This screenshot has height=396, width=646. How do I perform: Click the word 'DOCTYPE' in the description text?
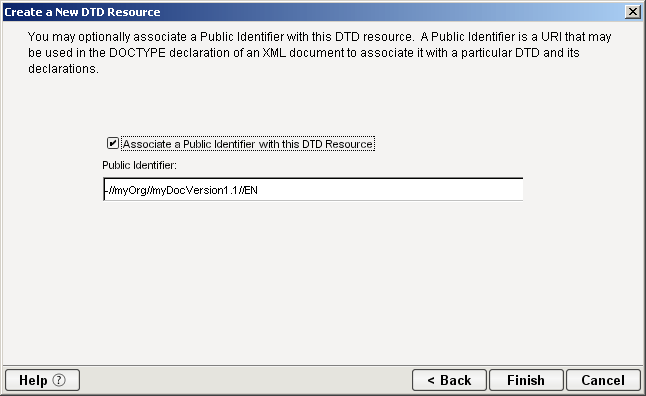point(137,53)
